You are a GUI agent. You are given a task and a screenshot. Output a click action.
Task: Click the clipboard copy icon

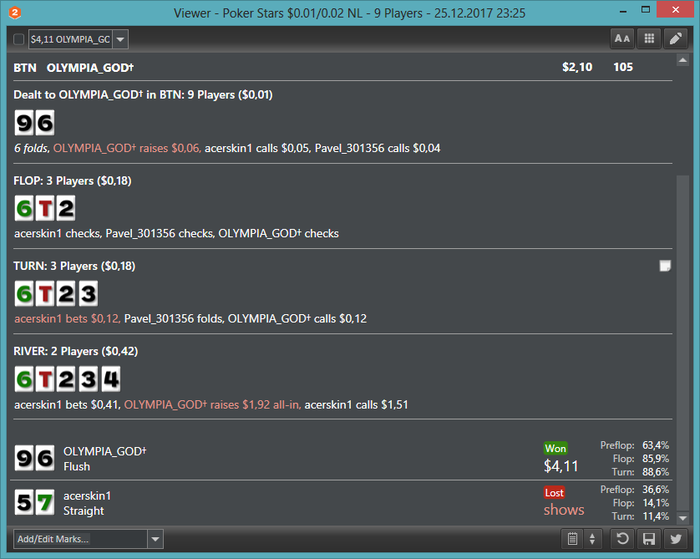pos(572,539)
